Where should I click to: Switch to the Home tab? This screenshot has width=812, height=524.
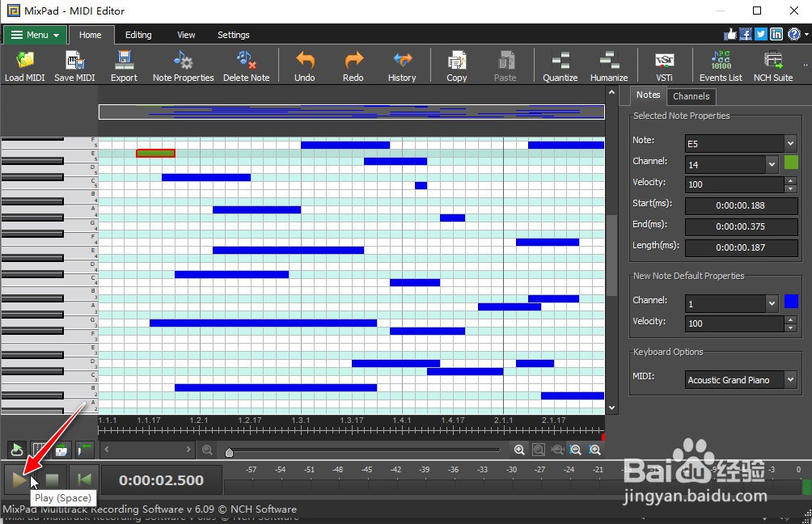click(90, 35)
